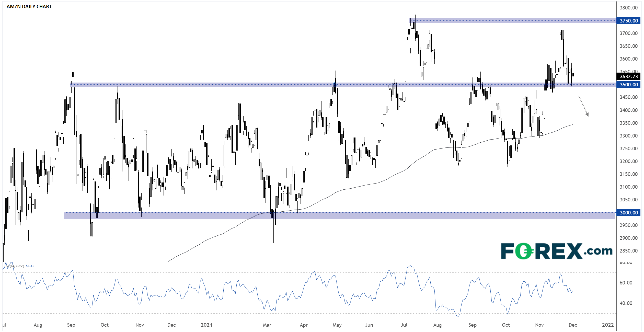Click the 2850.00 tick on price axis
This screenshot has width=644, height=332.
[629, 251]
